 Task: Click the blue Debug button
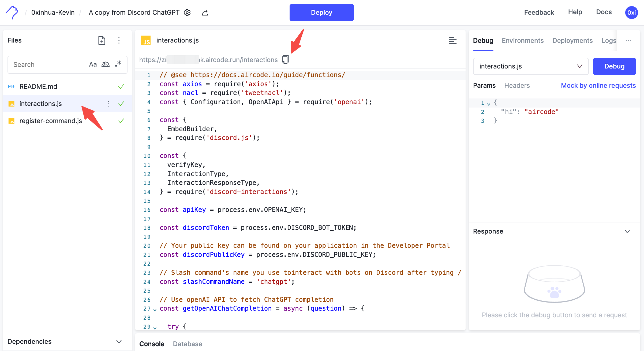coord(614,66)
